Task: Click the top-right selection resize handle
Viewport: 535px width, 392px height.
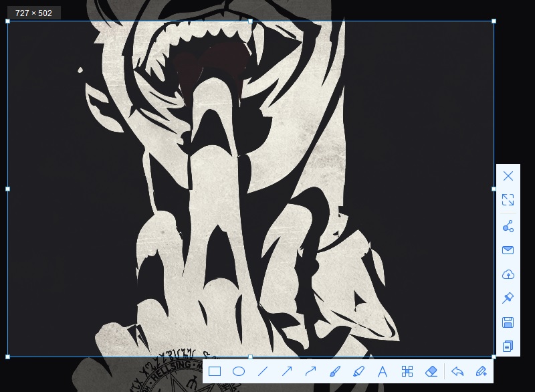Action: click(494, 21)
